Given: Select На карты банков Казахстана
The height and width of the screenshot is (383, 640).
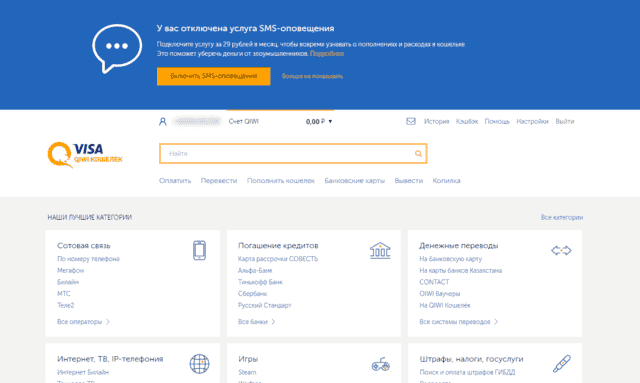Looking at the screenshot, I should tap(461, 270).
